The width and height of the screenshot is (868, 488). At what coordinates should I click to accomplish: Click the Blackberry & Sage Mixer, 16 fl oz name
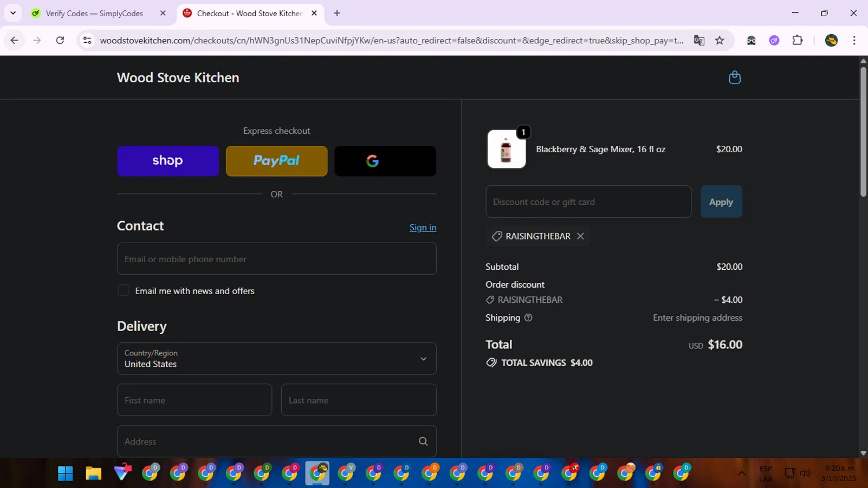coord(601,149)
